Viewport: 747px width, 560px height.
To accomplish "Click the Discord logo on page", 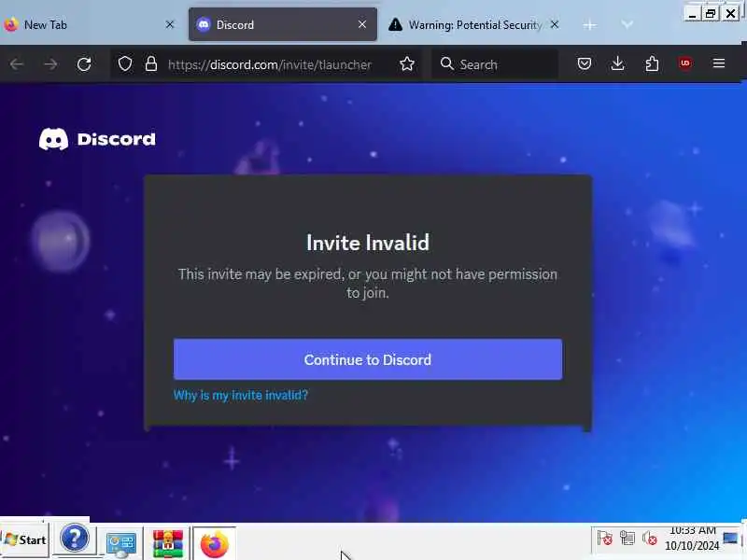I will click(x=98, y=139).
